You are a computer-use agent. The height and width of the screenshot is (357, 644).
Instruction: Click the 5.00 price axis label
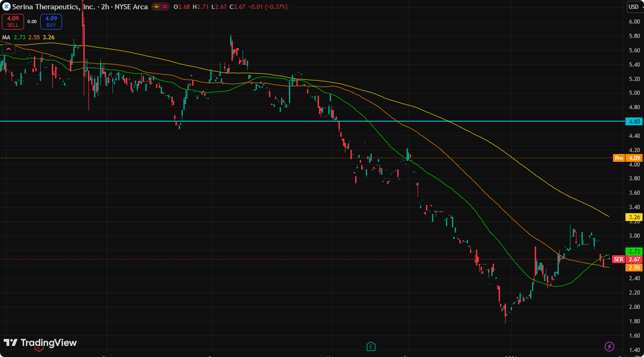(634, 93)
